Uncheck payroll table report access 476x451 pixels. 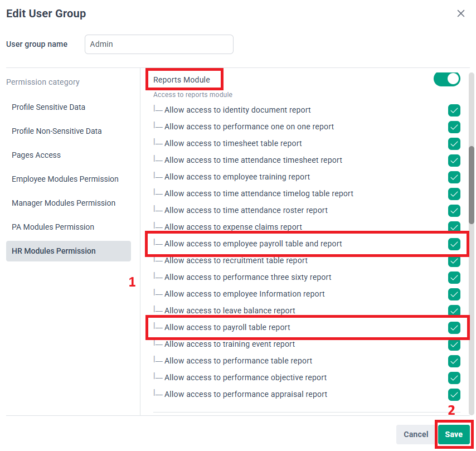(x=454, y=327)
